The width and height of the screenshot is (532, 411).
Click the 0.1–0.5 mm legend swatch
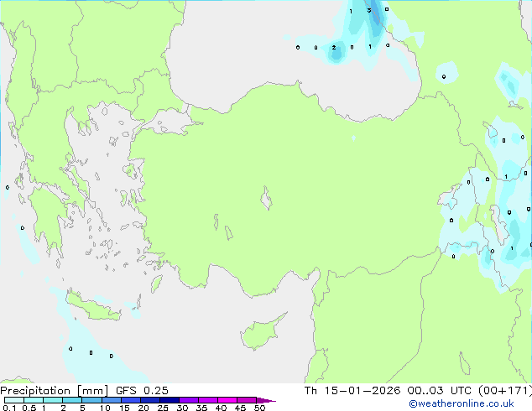14,400
